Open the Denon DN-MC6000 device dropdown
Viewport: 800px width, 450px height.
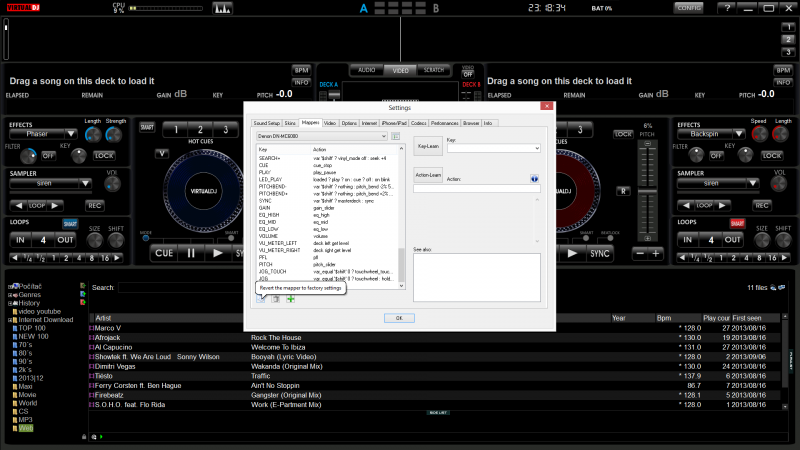(x=321, y=135)
